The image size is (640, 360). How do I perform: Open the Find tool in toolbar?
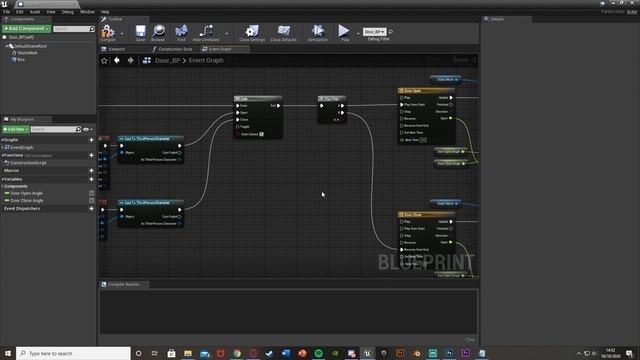click(181, 33)
